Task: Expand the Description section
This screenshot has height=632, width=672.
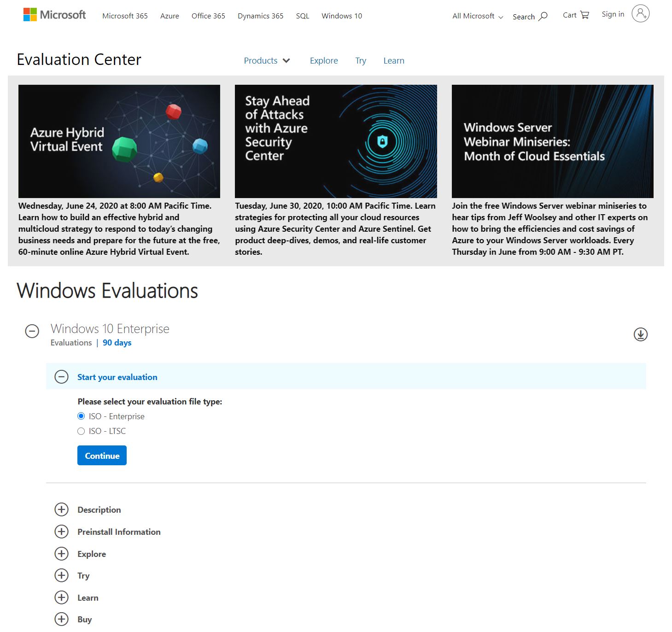Action: (x=61, y=509)
